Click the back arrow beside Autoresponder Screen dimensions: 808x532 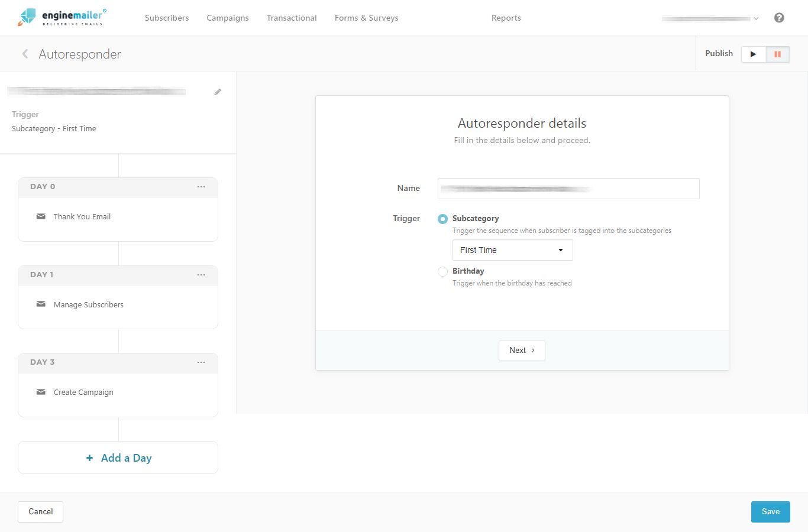tap(25, 53)
